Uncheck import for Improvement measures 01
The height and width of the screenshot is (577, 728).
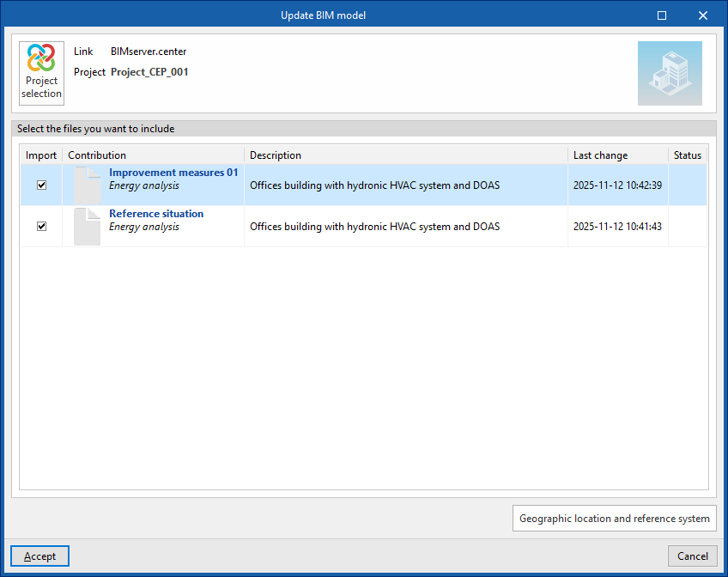pyautogui.click(x=41, y=185)
